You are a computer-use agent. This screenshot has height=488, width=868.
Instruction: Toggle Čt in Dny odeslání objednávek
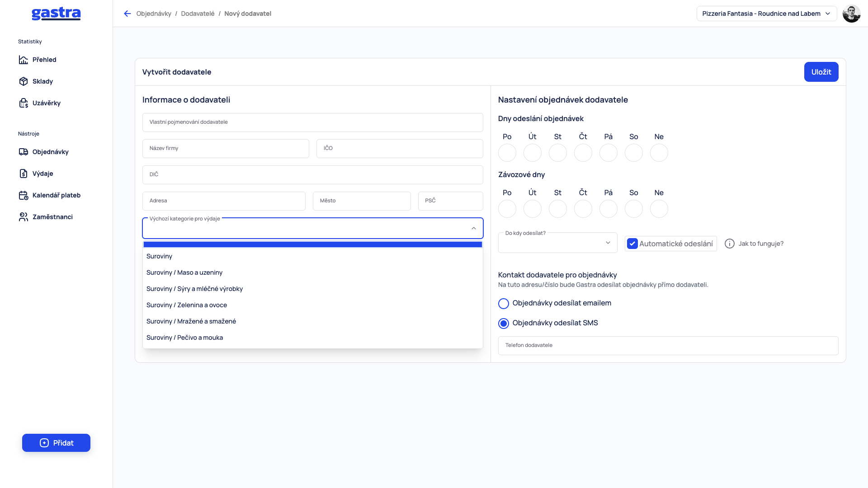(x=583, y=153)
